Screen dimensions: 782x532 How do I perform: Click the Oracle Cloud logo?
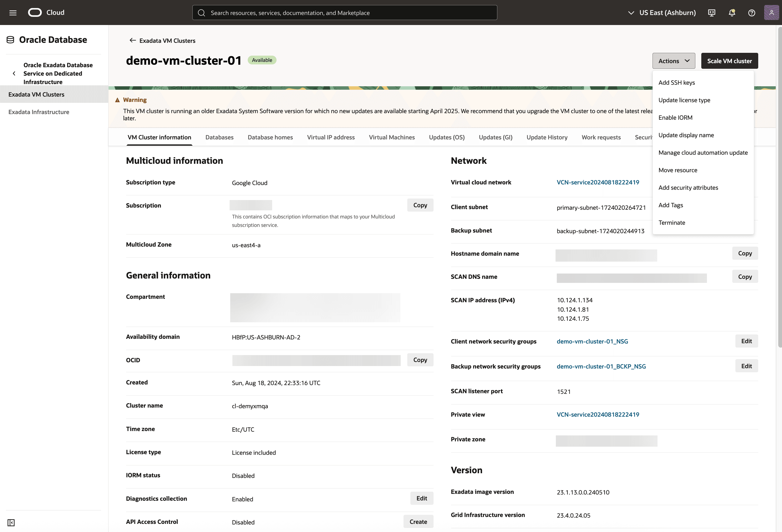pos(35,12)
